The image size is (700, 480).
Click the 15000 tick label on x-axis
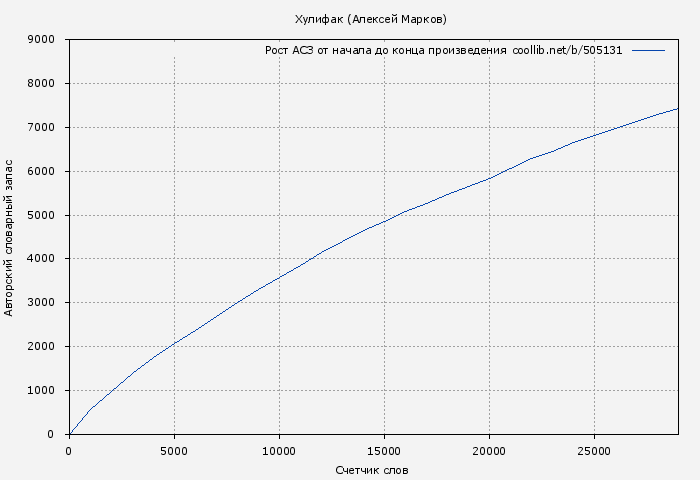384,450
